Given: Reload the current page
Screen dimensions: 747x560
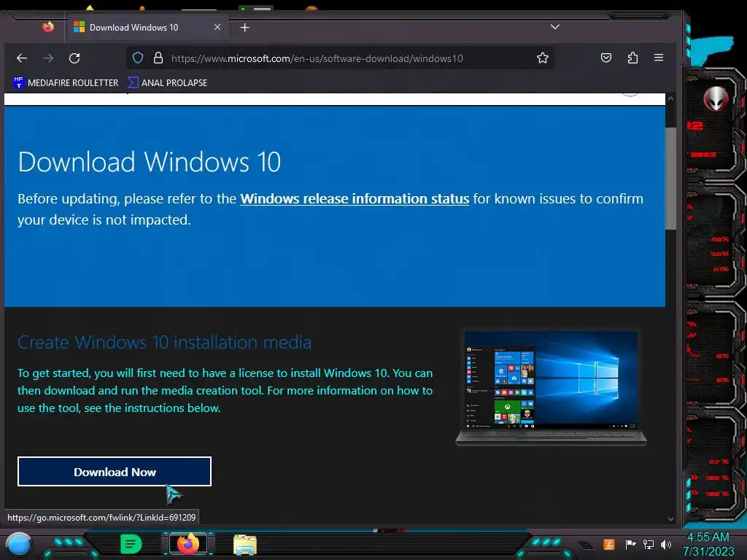Looking at the screenshot, I should click(x=74, y=58).
